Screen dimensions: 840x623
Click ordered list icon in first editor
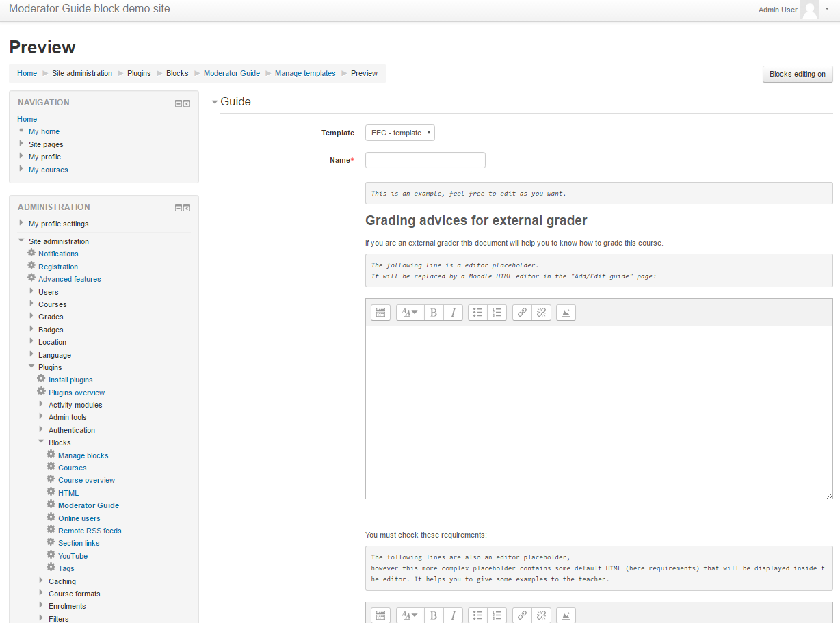click(x=497, y=313)
